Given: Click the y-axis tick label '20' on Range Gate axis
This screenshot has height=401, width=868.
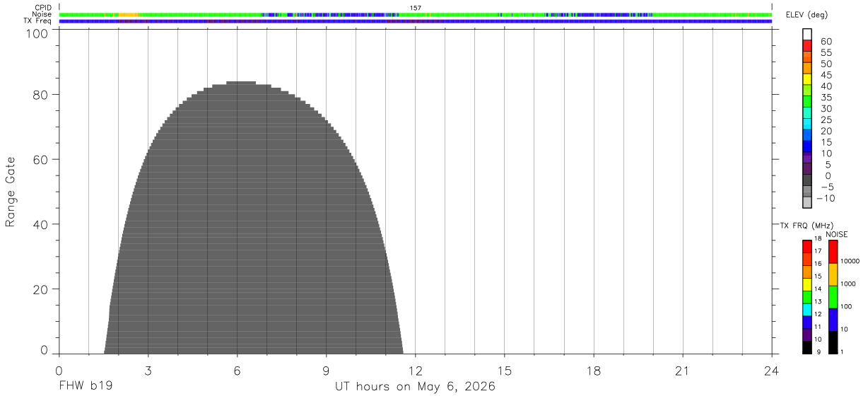Looking at the screenshot, I should click(x=41, y=289).
